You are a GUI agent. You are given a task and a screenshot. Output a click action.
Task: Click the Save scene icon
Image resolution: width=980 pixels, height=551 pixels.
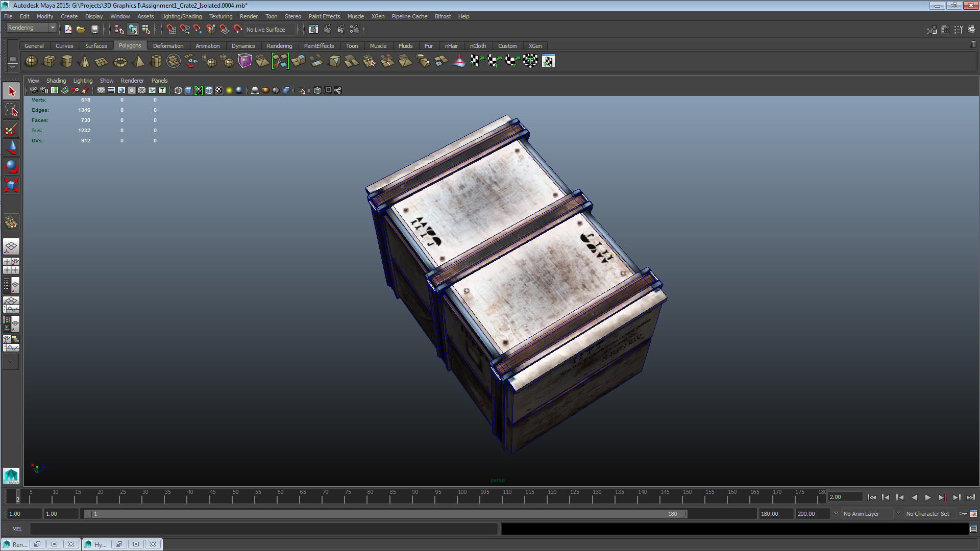pyautogui.click(x=94, y=30)
